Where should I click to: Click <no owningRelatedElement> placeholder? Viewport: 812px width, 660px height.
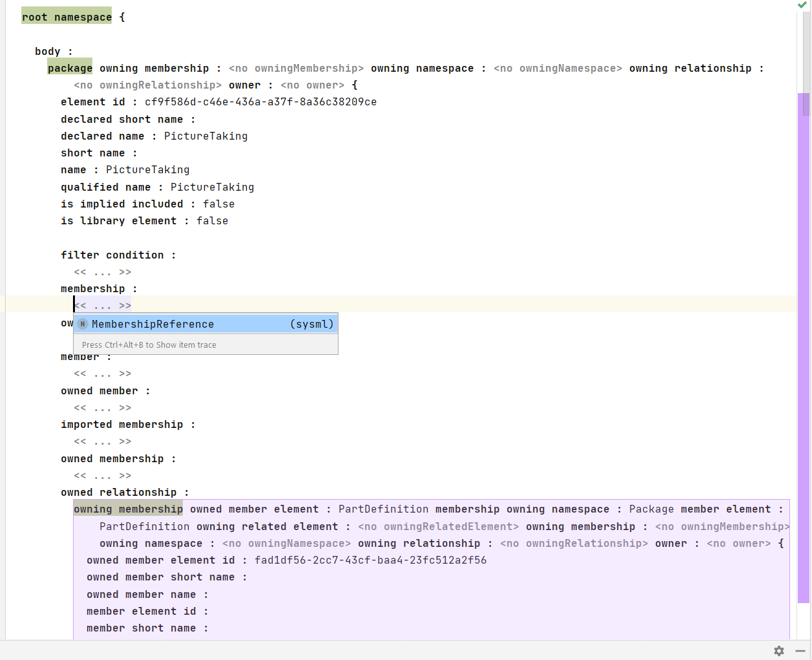coord(439,527)
